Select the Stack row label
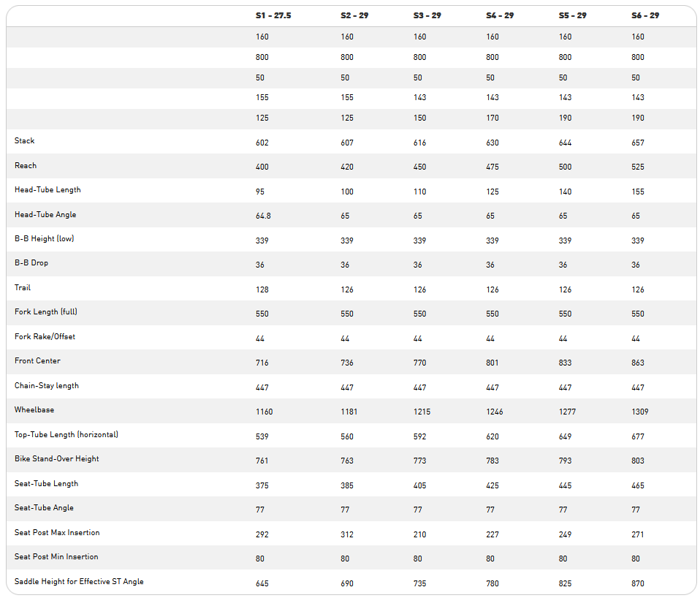The height and width of the screenshot is (598, 700). (x=25, y=140)
